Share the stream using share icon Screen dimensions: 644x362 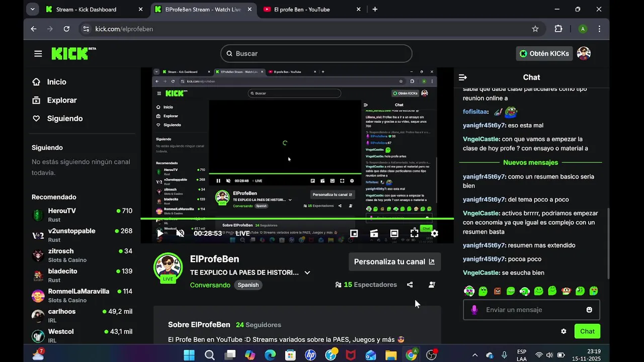410,285
